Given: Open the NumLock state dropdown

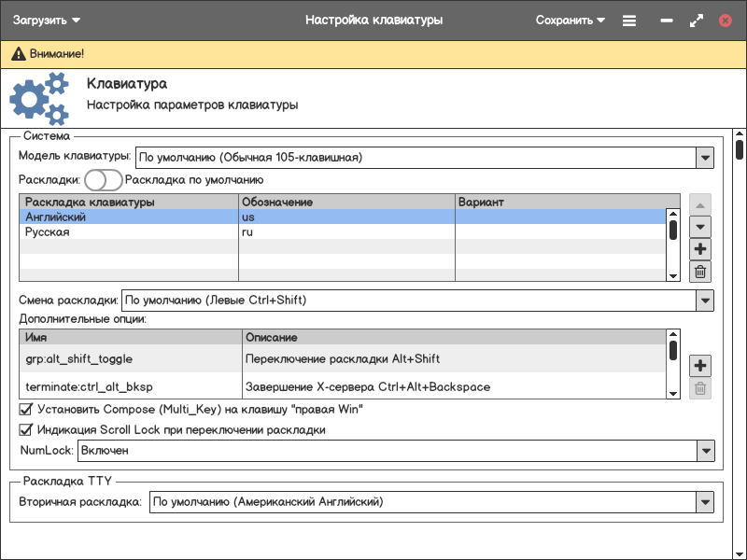Looking at the screenshot, I should tap(705, 451).
